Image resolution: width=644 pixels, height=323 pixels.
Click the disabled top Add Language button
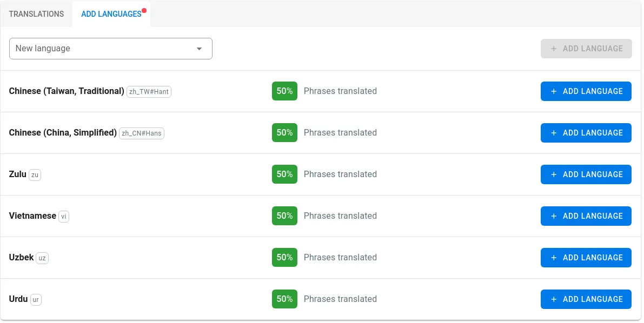[586, 49]
